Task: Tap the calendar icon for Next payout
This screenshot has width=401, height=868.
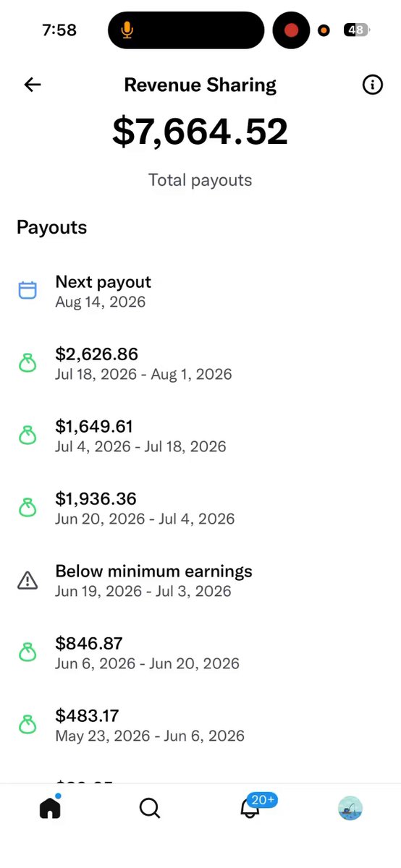Action: [x=28, y=291]
